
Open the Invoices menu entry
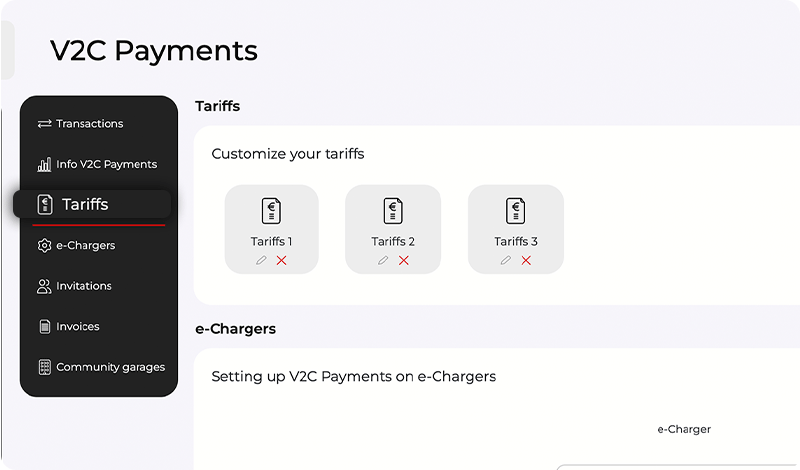[78, 327]
